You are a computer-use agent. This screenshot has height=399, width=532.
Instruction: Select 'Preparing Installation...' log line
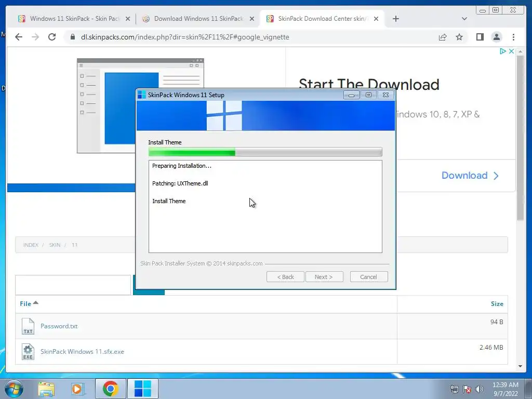[x=181, y=166]
